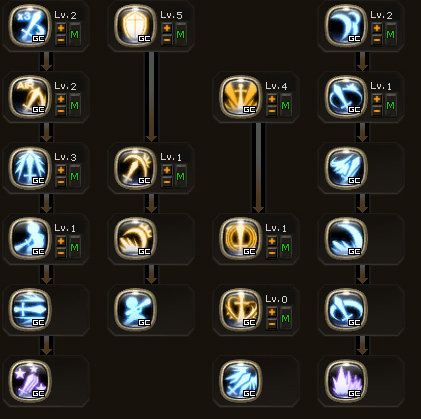Select the blue horizontal sword thrust skill
Image resolution: width=421 pixels, height=419 pixels.
[x=30, y=310]
